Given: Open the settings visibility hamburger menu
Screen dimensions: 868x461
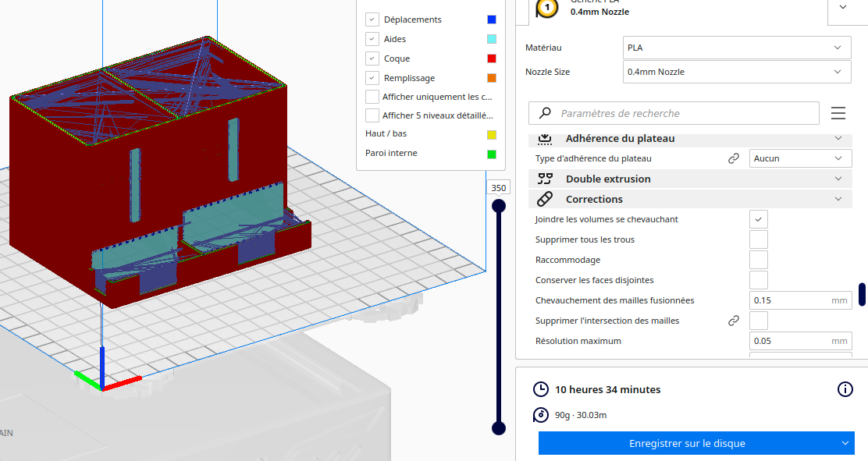Looking at the screenshot, I should [x=838, y=113].
